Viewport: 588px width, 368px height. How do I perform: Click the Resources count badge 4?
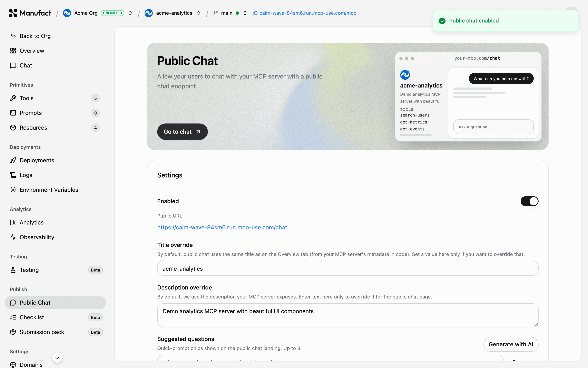[96, 128]
